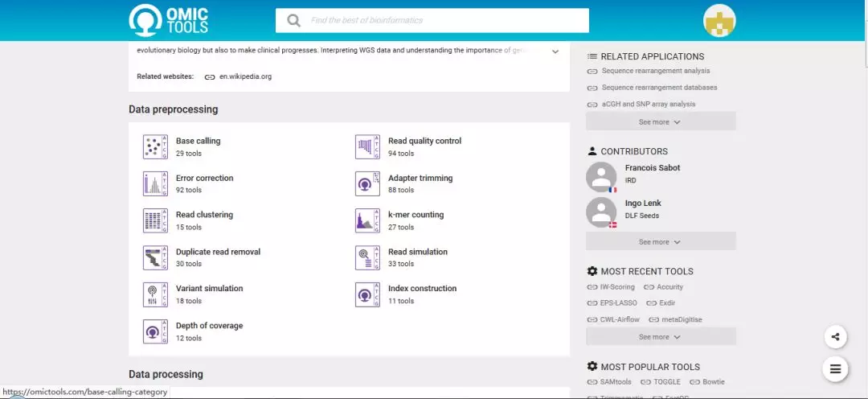Click the search magnifier icon

coord(293,20)
